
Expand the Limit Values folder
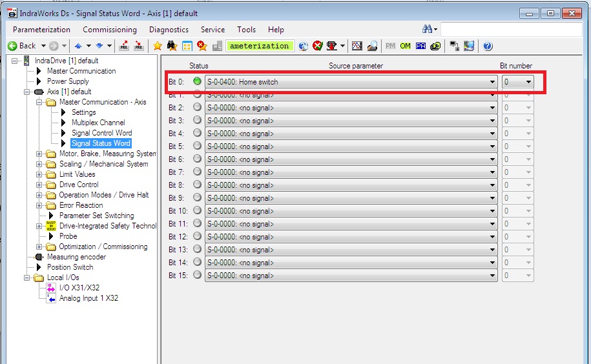[39, 174]
